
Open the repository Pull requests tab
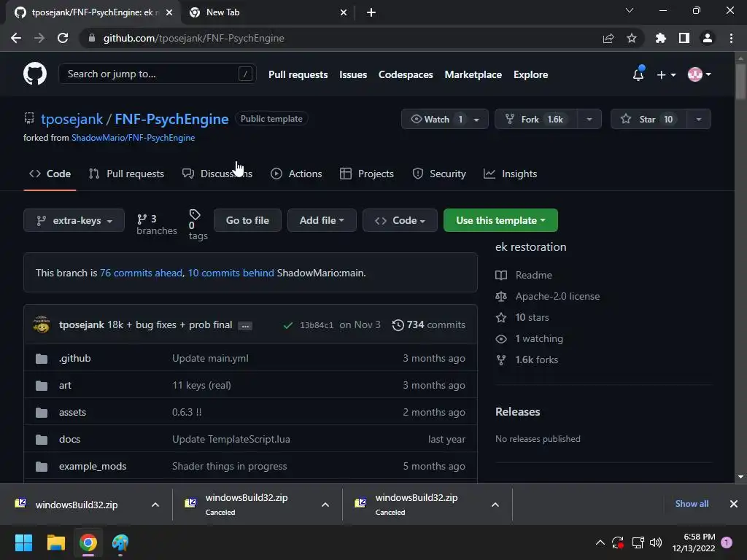pyautogui.click(x=126, y=174)
